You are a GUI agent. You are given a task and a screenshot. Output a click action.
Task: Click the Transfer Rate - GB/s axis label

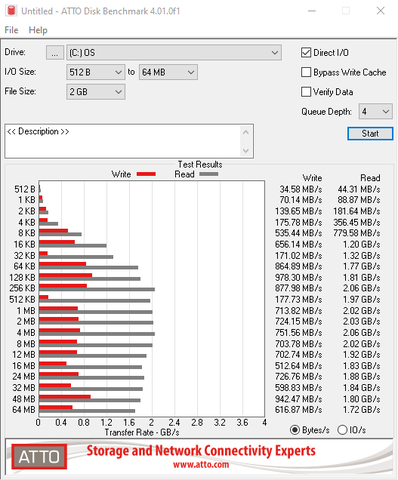142,432
